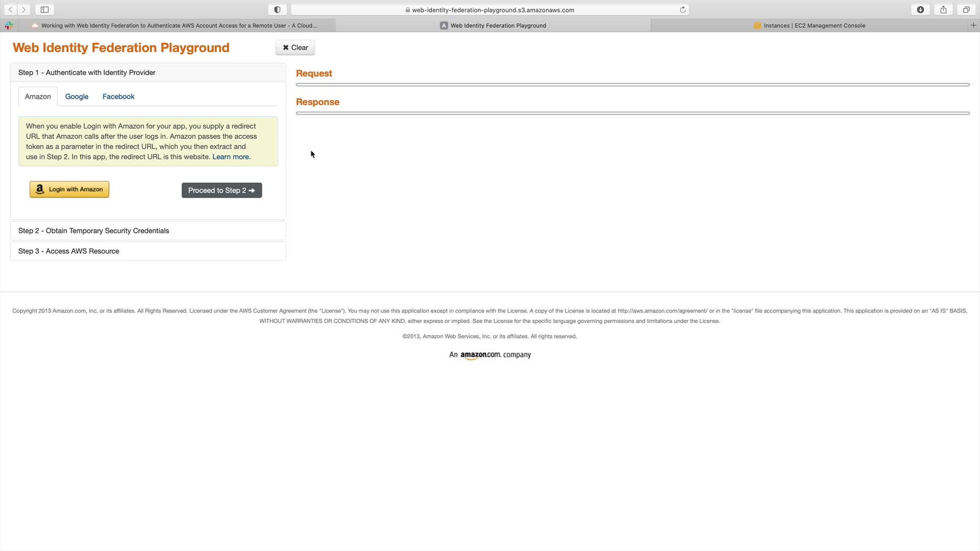
Task: Click Proceed to Step 2 button
Action: (x=222, y=190)
